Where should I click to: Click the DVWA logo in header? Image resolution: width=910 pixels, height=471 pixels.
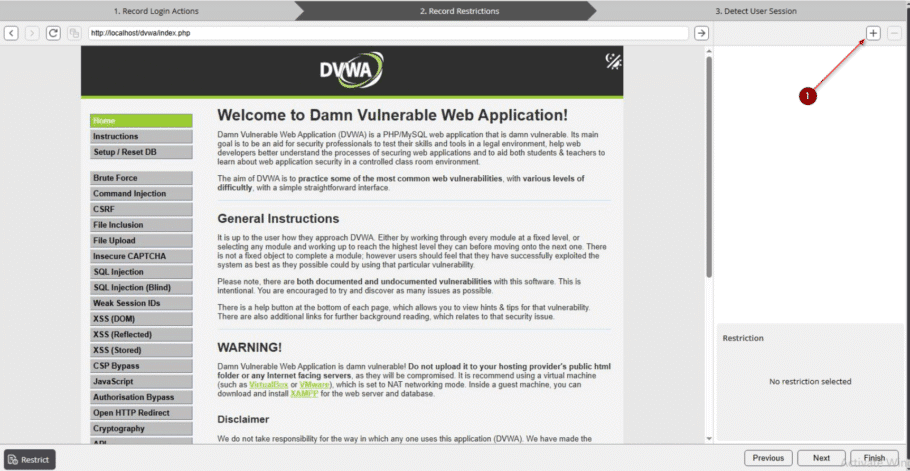351,70
